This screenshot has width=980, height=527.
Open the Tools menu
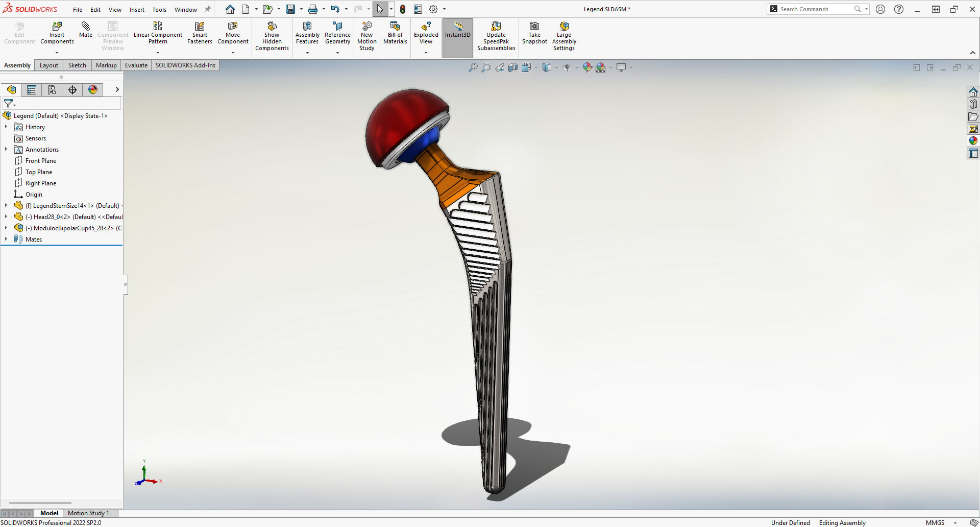click(159, 9)
